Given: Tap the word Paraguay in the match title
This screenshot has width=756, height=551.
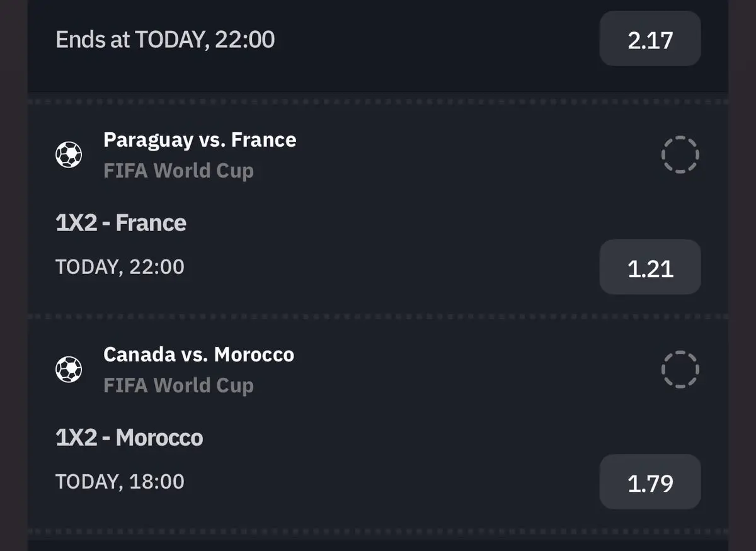Looking at the screenshot, I should (x=148, y=140).
